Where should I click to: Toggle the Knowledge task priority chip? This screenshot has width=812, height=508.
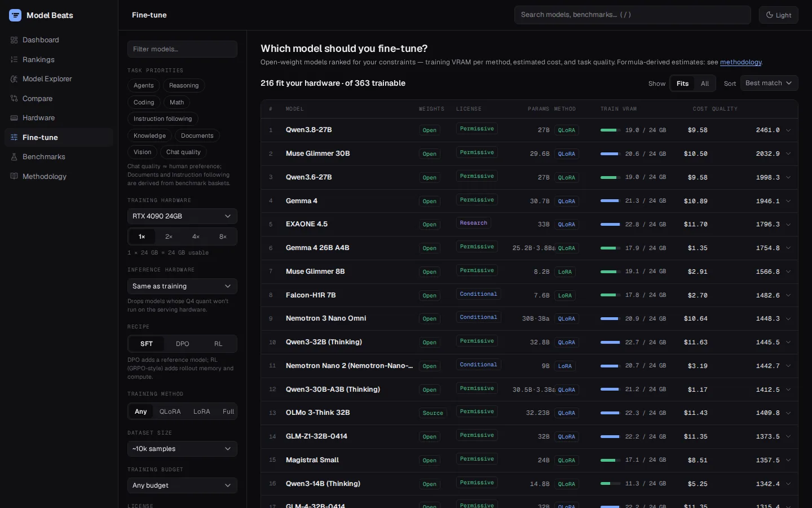(149, 135)
